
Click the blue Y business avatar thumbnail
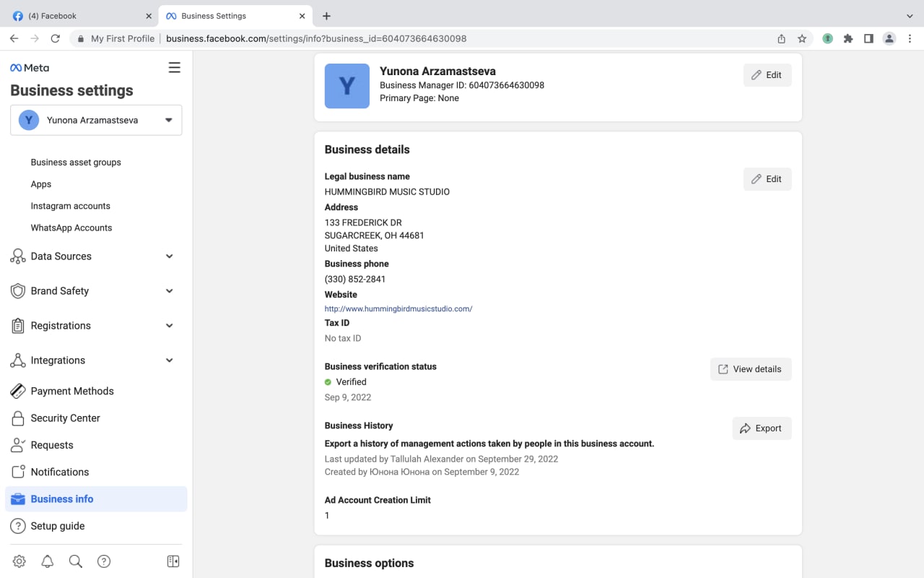pos(347,86)
